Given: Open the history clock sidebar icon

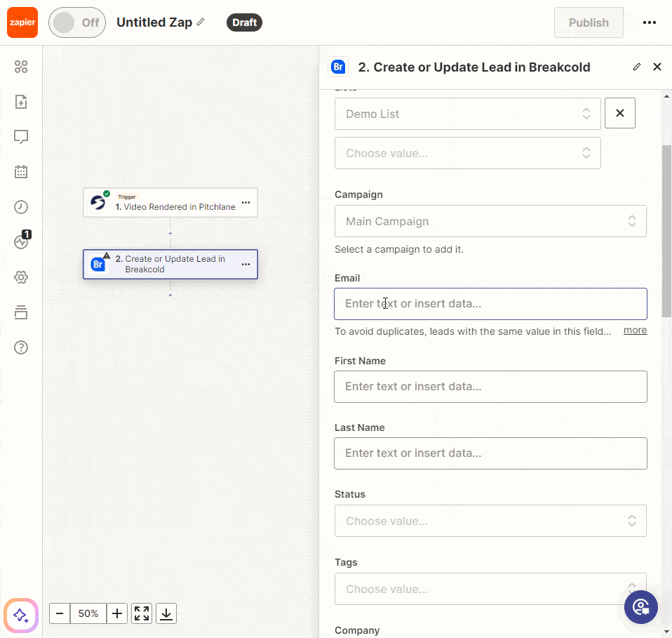Looking at the screenshot, I should [21, 207].
